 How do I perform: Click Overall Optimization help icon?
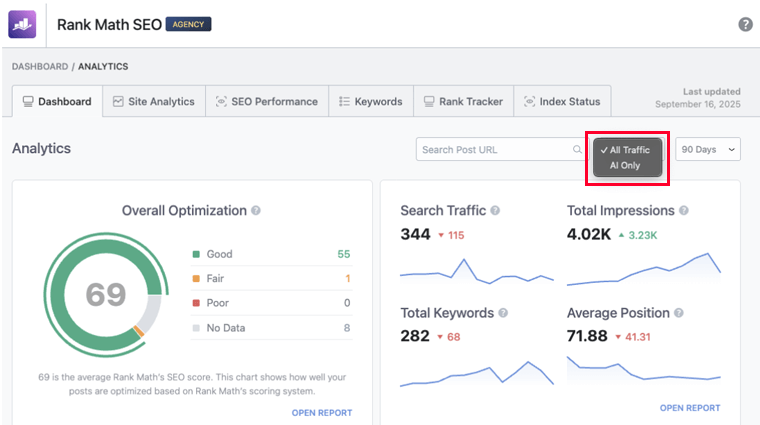pos(255,210)
